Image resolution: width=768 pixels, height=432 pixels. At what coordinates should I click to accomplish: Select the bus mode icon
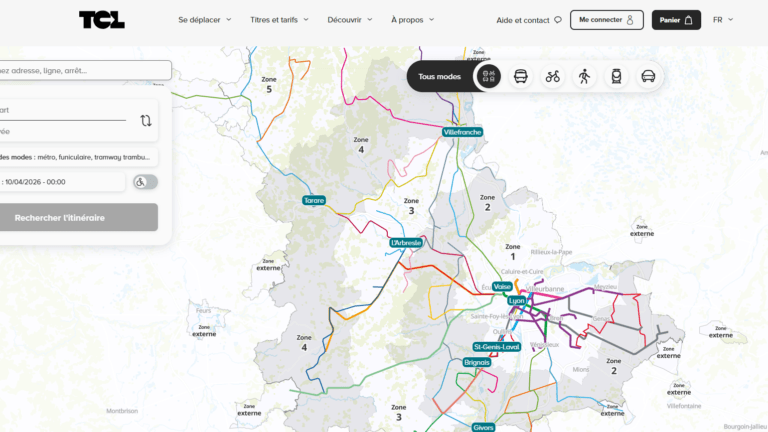(521, 76)
